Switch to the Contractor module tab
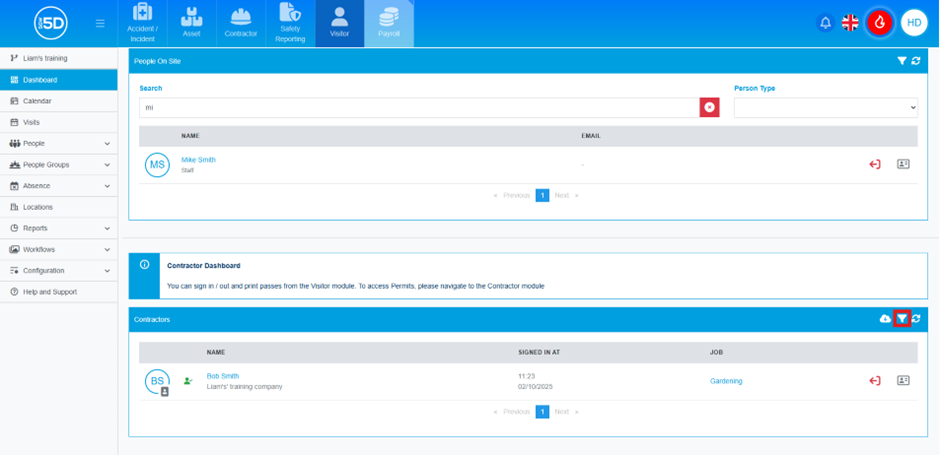 pyautogui.click(x=240, y=24)
